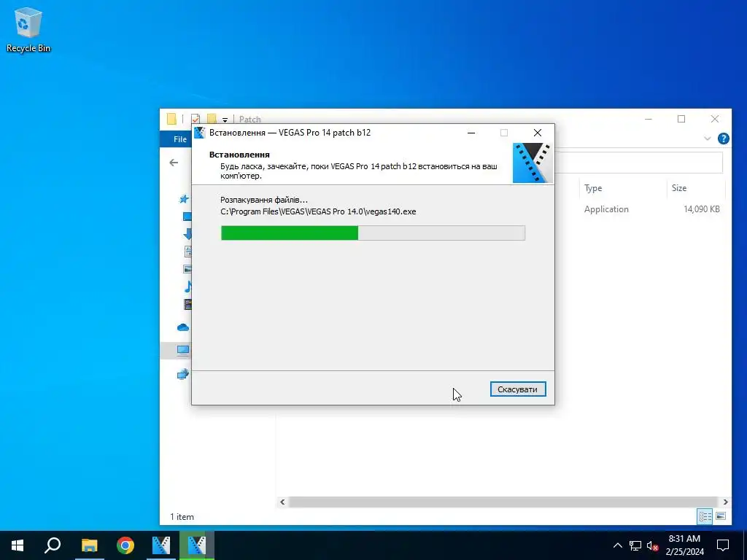
Task: Click the 1 item status text
Action: pos(182,517)
